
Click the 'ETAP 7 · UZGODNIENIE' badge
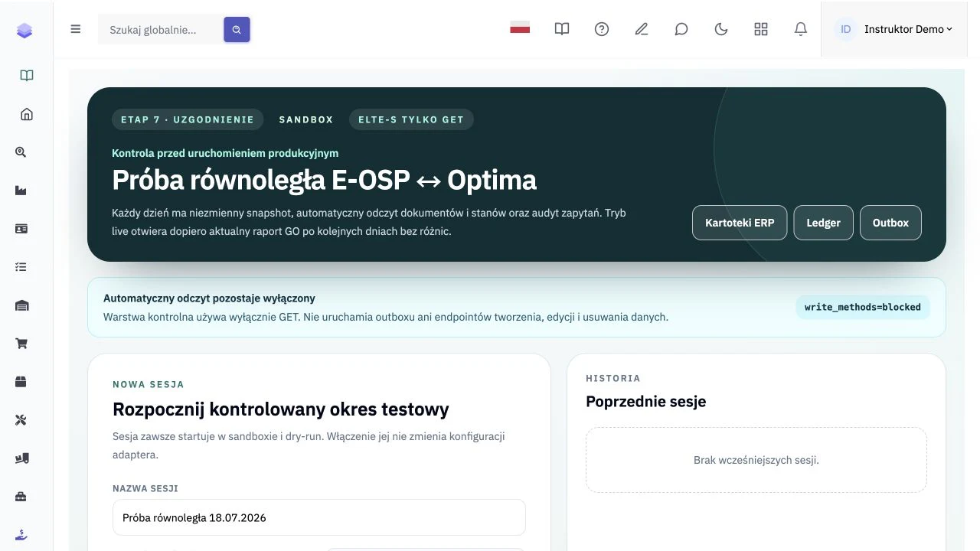click(x=188, y=119)
